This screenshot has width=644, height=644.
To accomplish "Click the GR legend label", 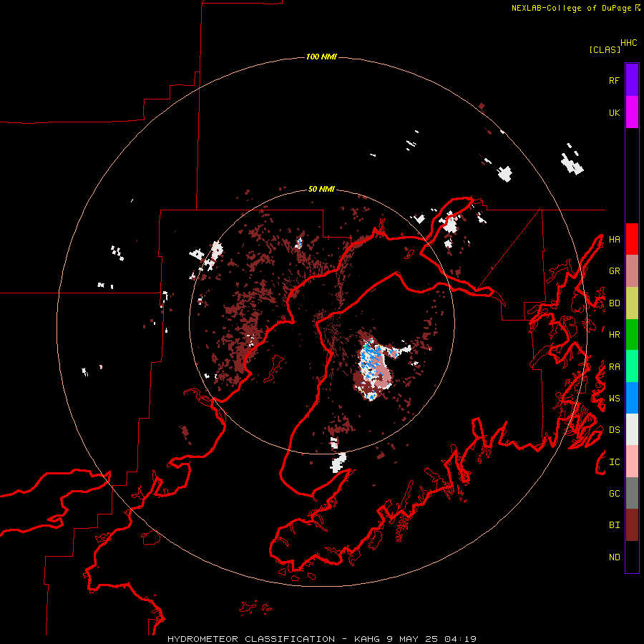I will click(614, 271).
